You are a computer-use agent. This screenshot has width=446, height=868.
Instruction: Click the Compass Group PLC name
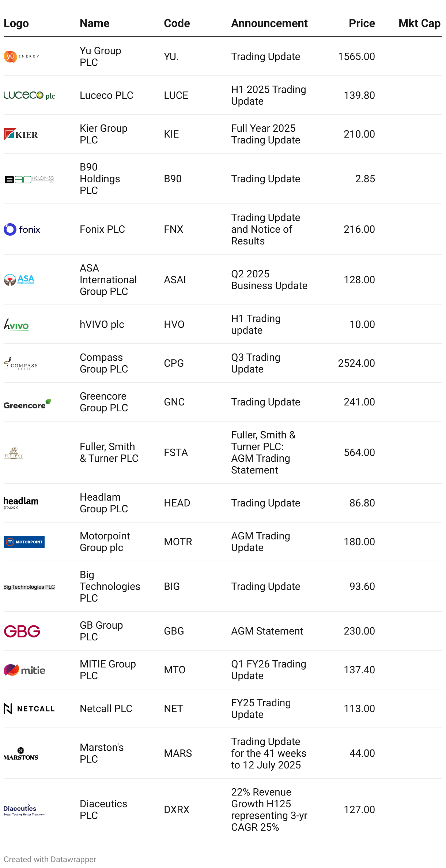click(104, 363)
